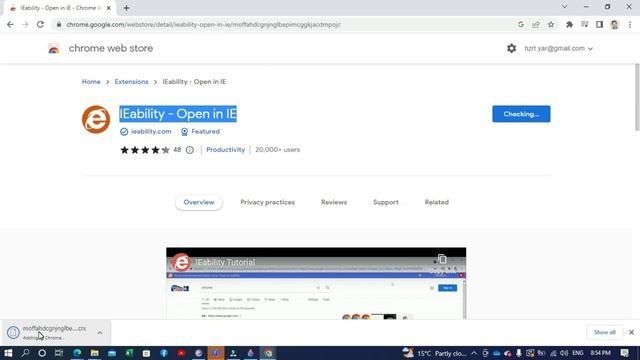
Task: Open the Windows Start menu
Action: click(8, 353)
